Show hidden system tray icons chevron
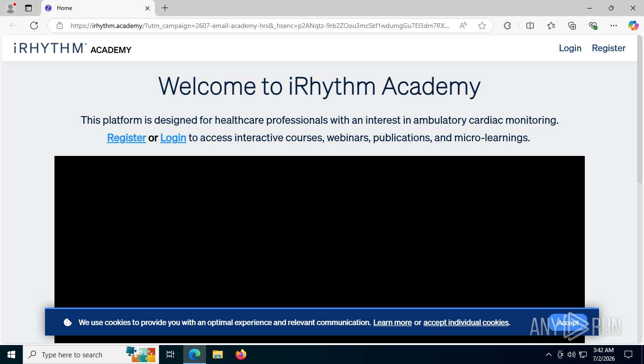This screenshot has width=644, height=364. pos(549,355)
